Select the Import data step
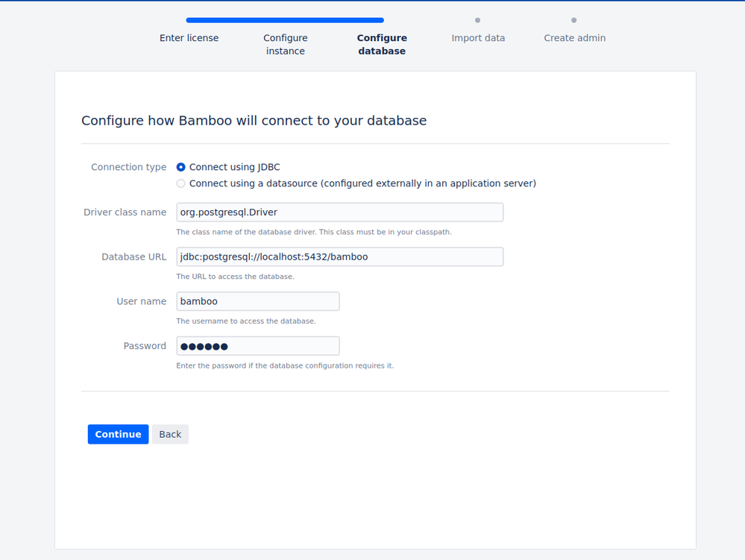The width and height of the screenshot is (745, 560). pyautogui.click(x=478, y=38)
